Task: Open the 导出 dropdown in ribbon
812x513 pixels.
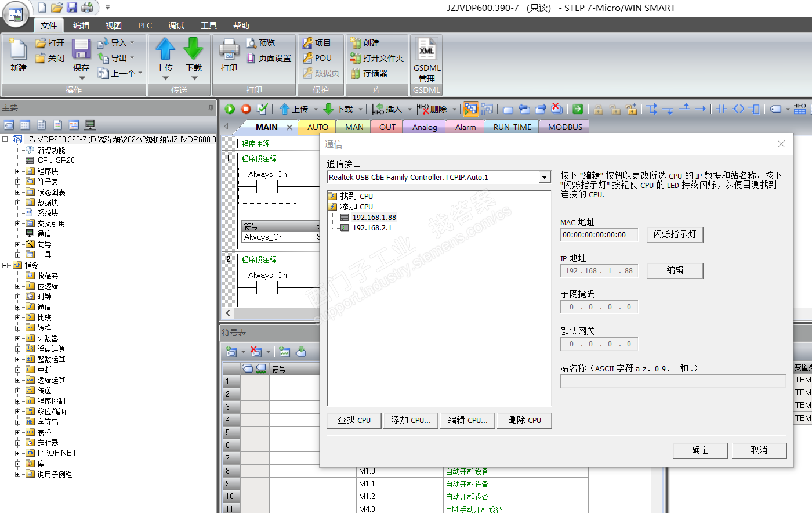Action: point(132,58)
